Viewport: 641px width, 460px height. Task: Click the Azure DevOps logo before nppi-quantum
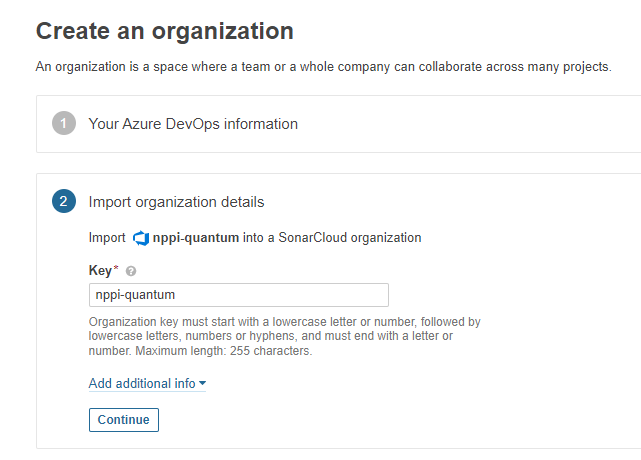click(x=141, y=238)
